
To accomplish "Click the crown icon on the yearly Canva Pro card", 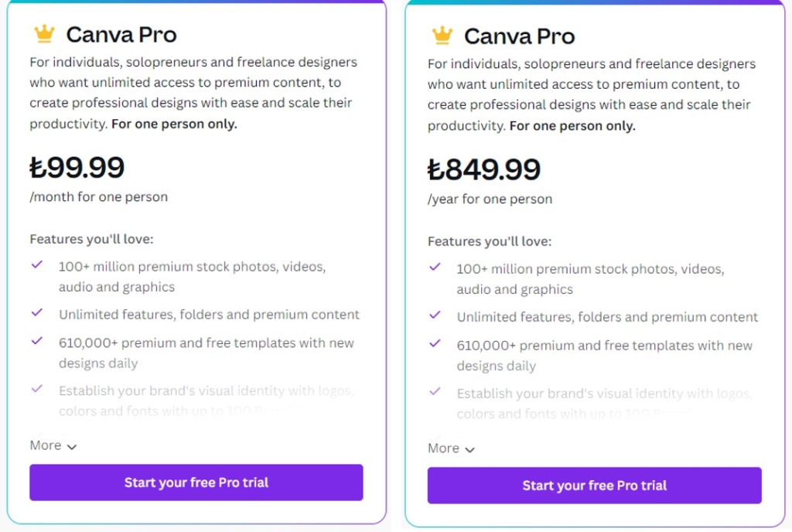I will click(442, 35).
